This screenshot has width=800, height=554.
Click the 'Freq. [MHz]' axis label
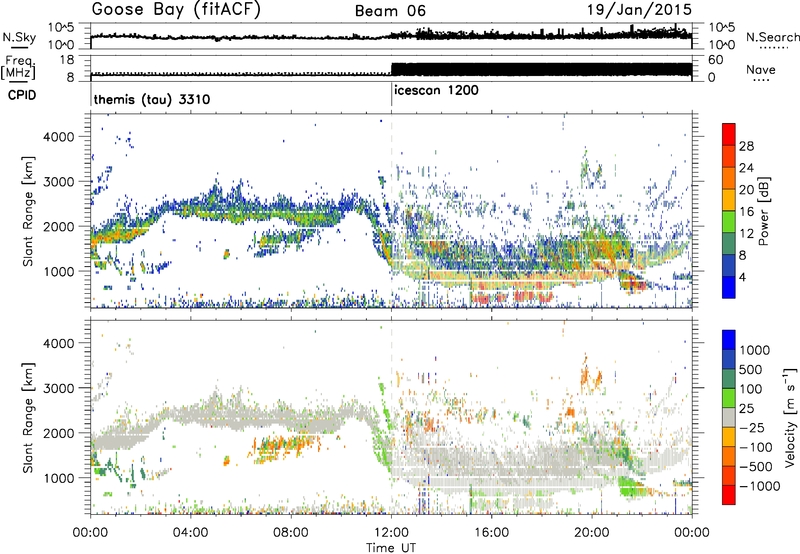tap(18, 68)
